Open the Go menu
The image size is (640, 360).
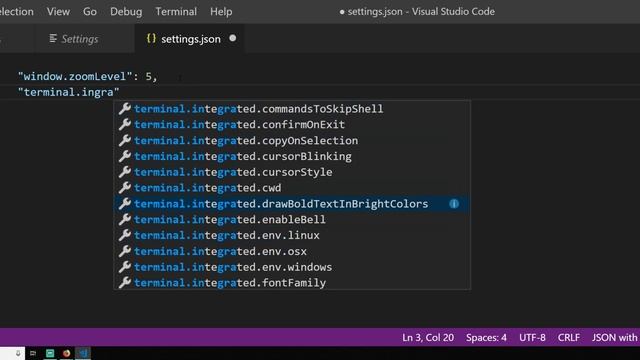90,11
